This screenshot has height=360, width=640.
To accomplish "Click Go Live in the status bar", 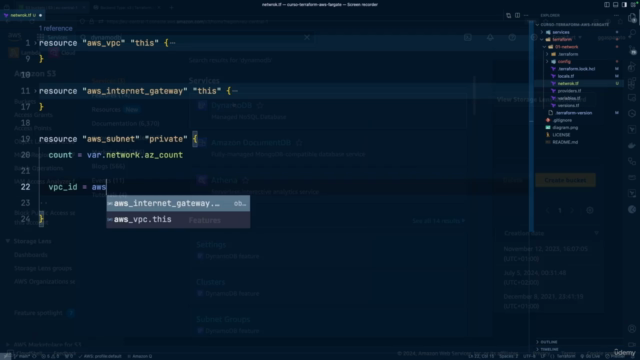I will tap(590, 356).
